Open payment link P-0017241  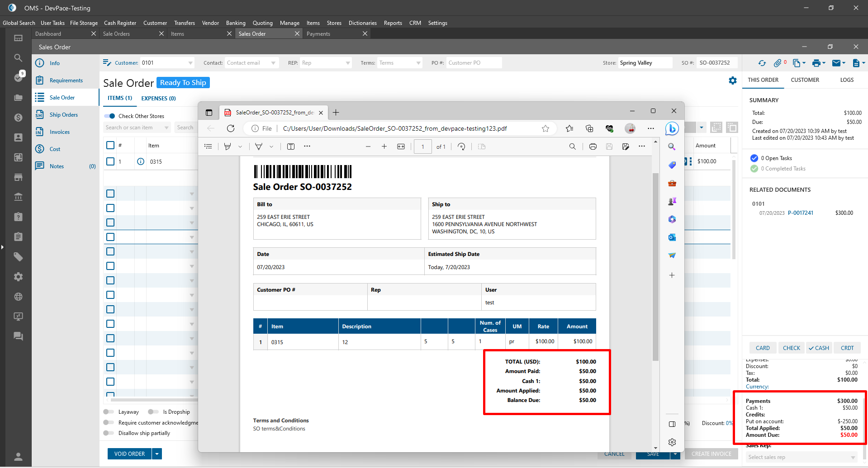tap(800, 213)
